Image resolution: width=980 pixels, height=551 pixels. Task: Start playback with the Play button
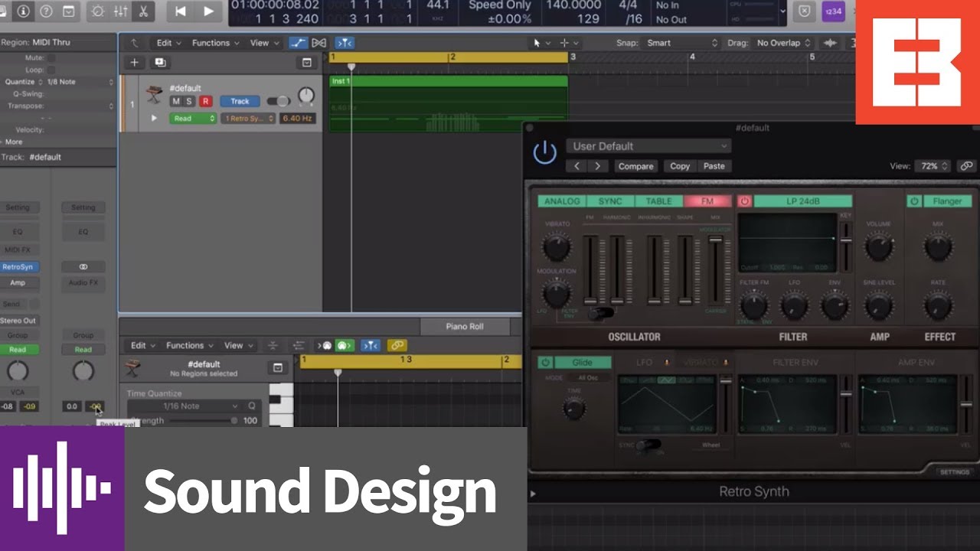[208, 11]
